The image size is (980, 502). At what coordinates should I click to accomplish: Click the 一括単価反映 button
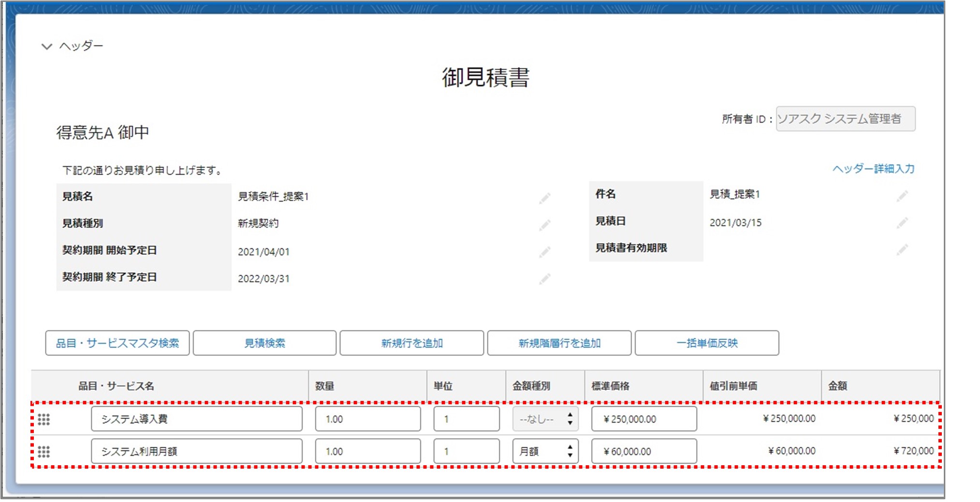707,343
